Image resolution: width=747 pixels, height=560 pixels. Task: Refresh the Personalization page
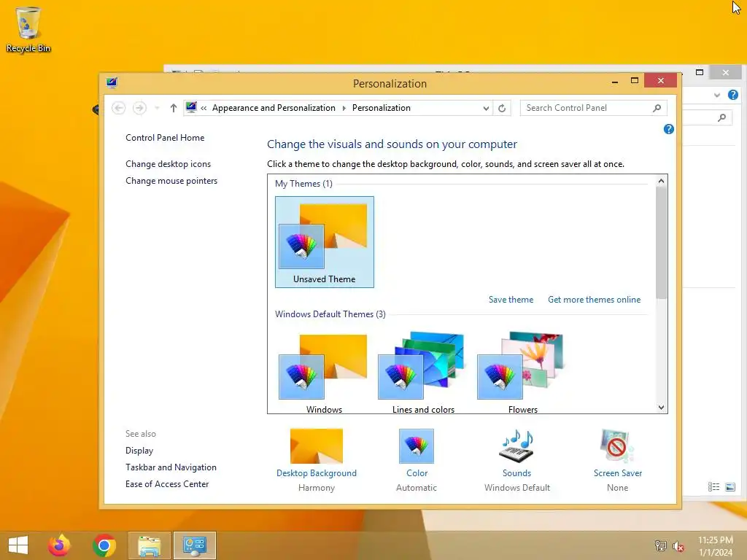pyautogui.click(x=502, y=108)
